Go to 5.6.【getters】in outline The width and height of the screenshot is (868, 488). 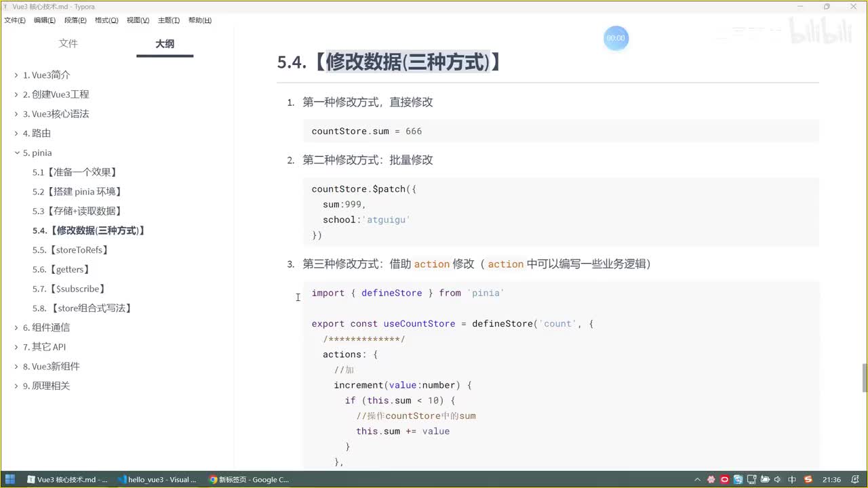[x=61, y=270]
